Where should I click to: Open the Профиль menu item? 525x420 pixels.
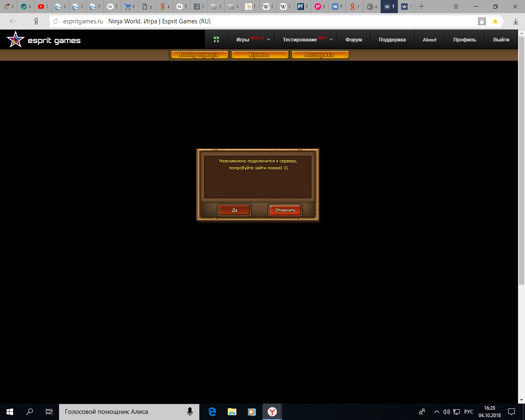tap(465, 40)
